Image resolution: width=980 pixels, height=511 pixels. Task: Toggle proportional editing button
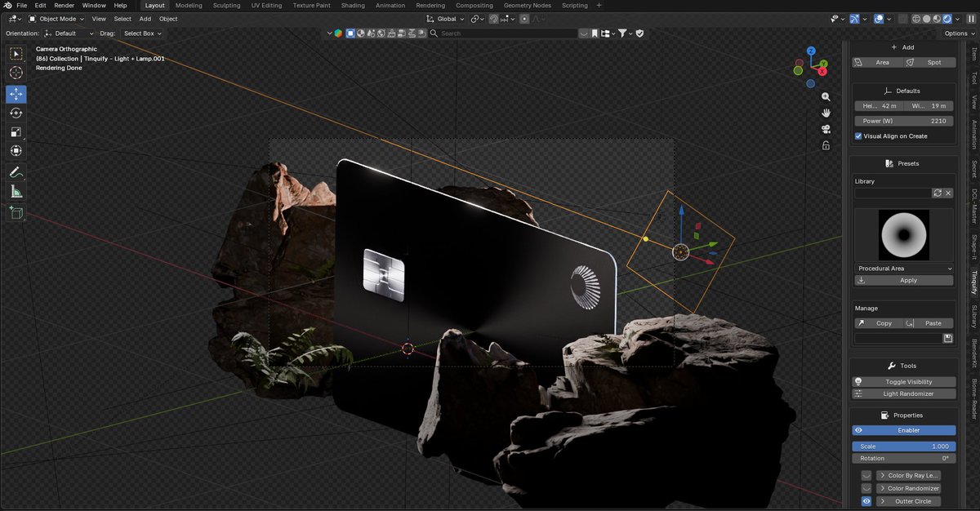(x=524, y=18)
